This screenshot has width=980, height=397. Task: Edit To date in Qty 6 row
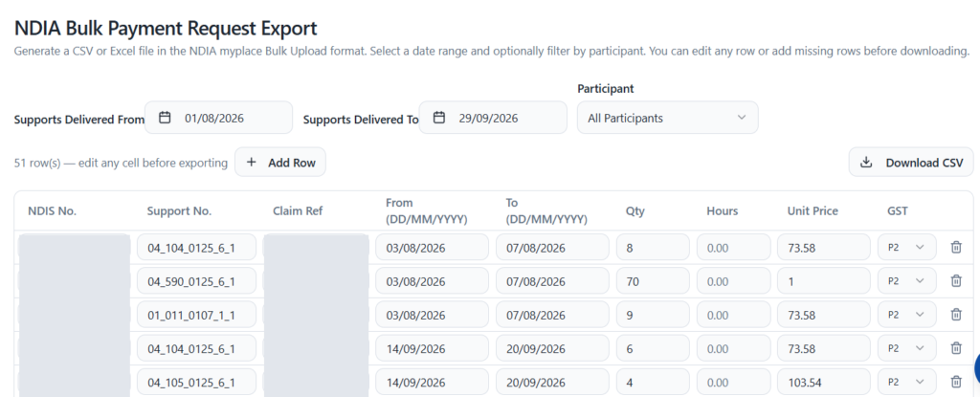(552, 348)
